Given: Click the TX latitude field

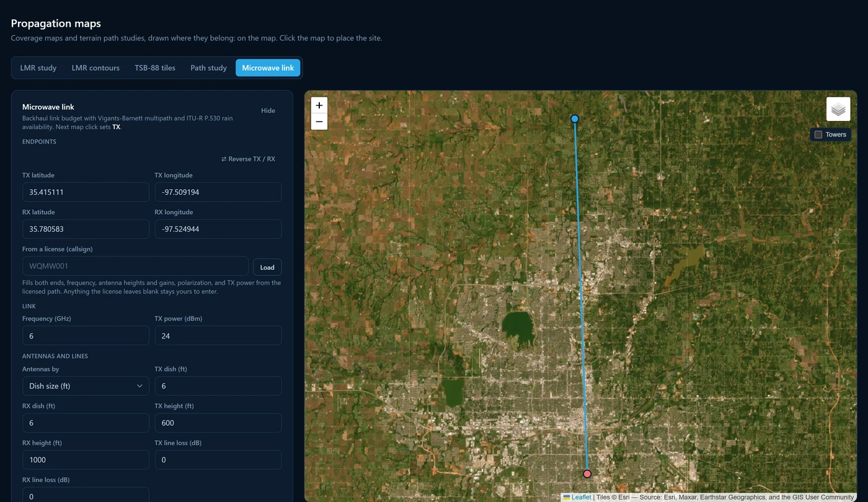Looking at the screenshot, I should [x=86, y=192].
